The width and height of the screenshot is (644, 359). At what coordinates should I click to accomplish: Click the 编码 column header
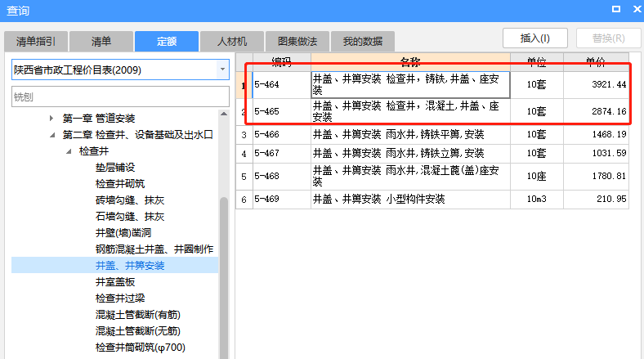point(282,62)
